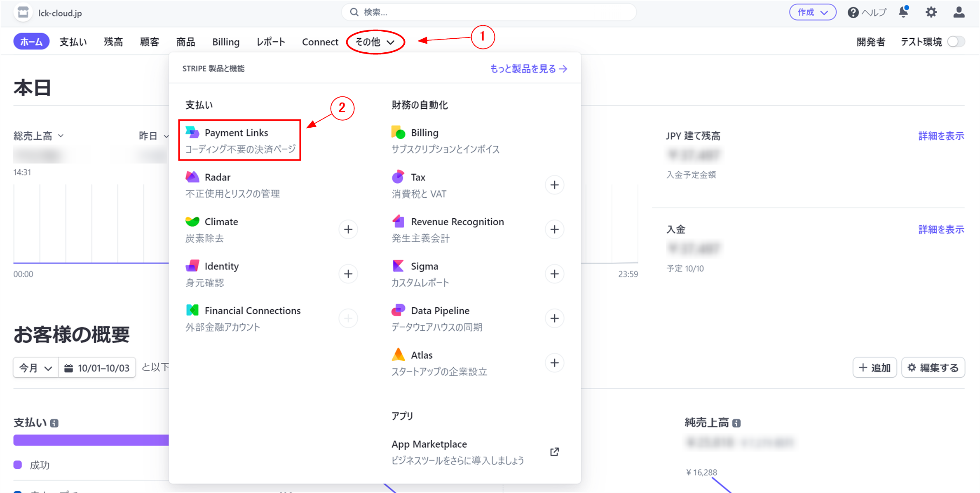This screenshot has width=980, height=493.
Task: Add Revenue Recognition with plus button
Action: point(555,229)
